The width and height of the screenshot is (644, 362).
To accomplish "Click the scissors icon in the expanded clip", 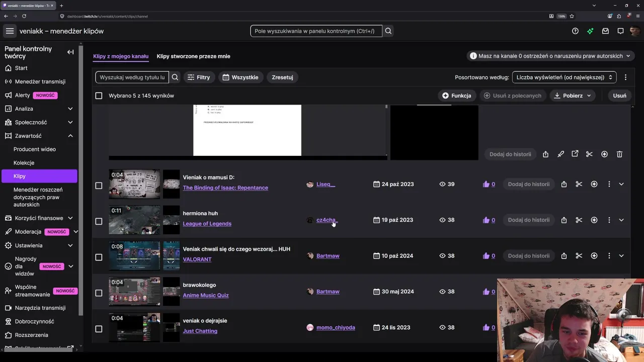I will [x=589, y=154].
